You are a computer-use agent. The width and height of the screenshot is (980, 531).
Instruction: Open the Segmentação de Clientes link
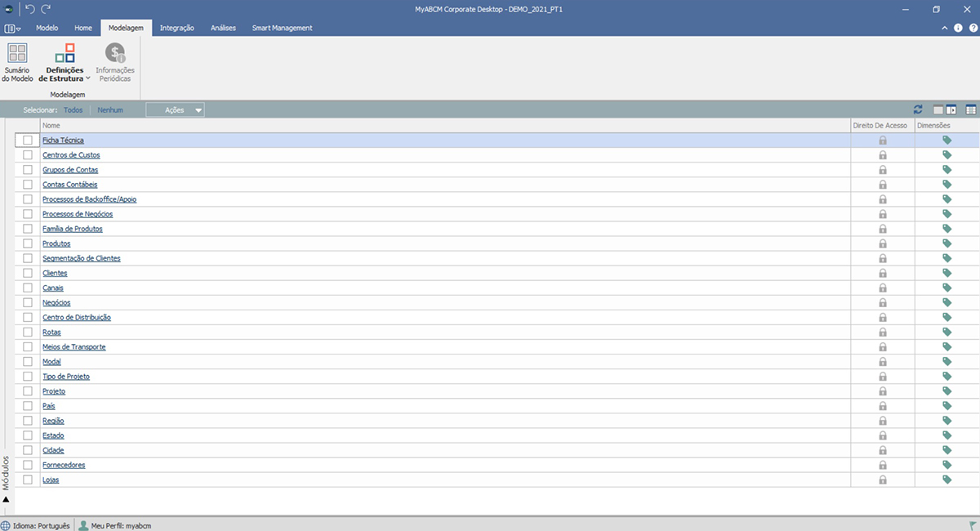point(82,258)
